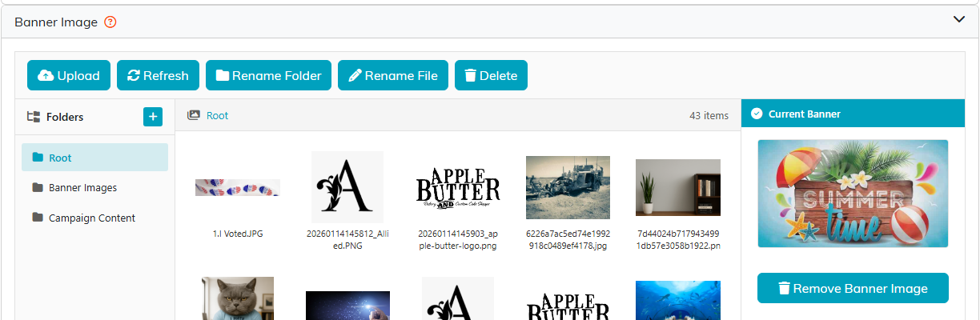Select the apple-butter-logo.png thumbnail
The image size is (980, 320).
click(458, 187)
